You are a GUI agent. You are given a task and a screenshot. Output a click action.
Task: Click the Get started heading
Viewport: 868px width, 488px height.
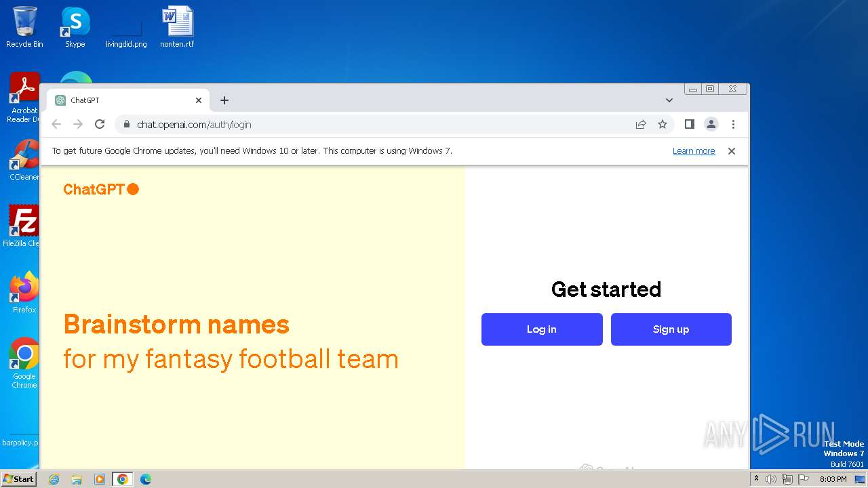[606, 289]
